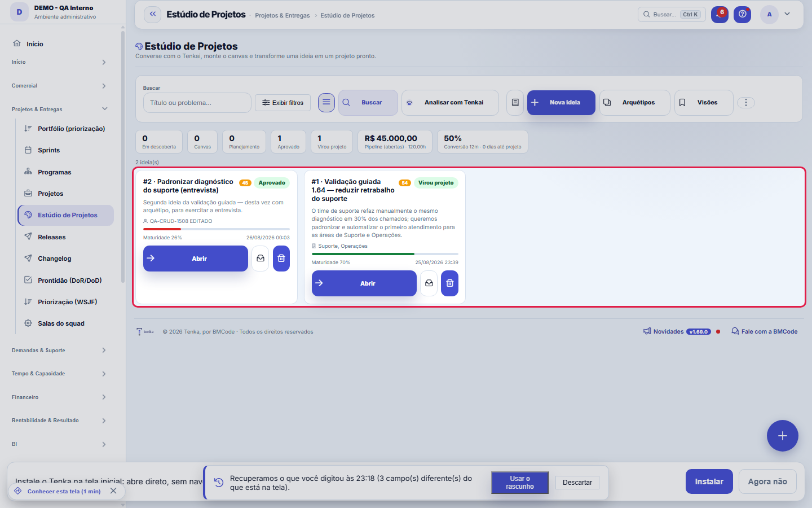This screenshot has width=812, height=508.
Task: Expand the Comercial sidebar section
Action: (x=59, y=86)
